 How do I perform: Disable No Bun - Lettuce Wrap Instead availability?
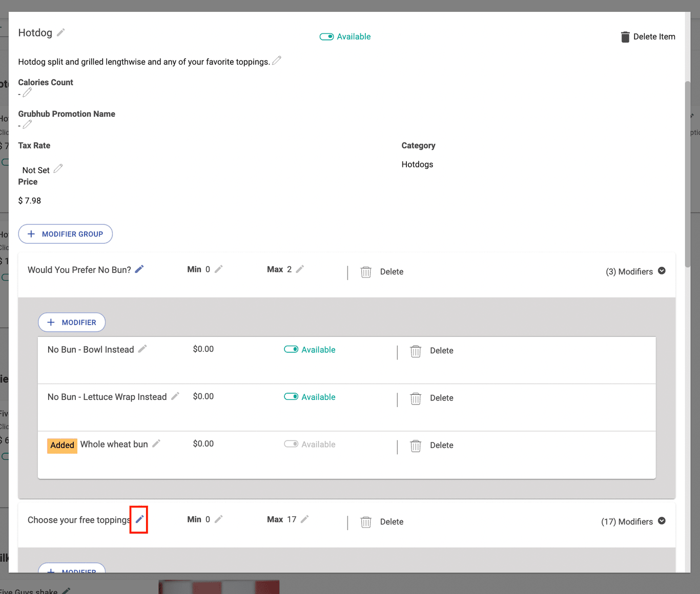(x=291, y=397)
